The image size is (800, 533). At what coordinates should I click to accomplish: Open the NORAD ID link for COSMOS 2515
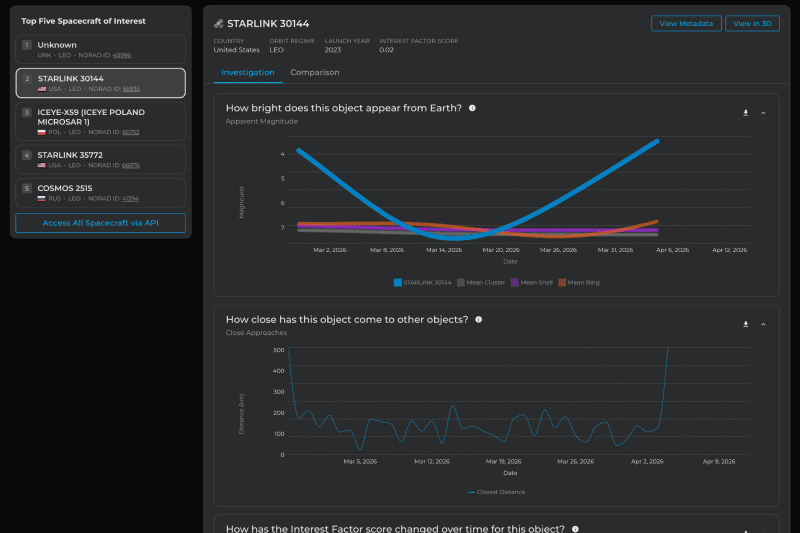[130, 198]
